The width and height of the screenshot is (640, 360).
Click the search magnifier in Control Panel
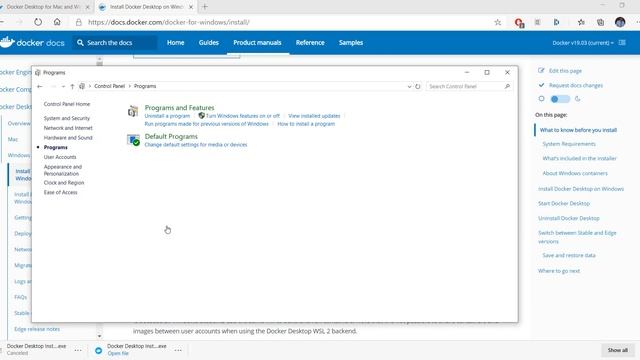(507, 87)
